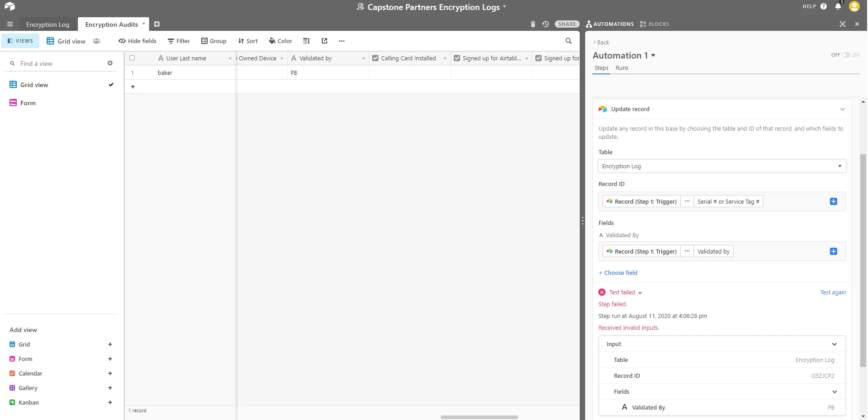View the base history clock icon

pyautogui.click(x=546, y=24)
